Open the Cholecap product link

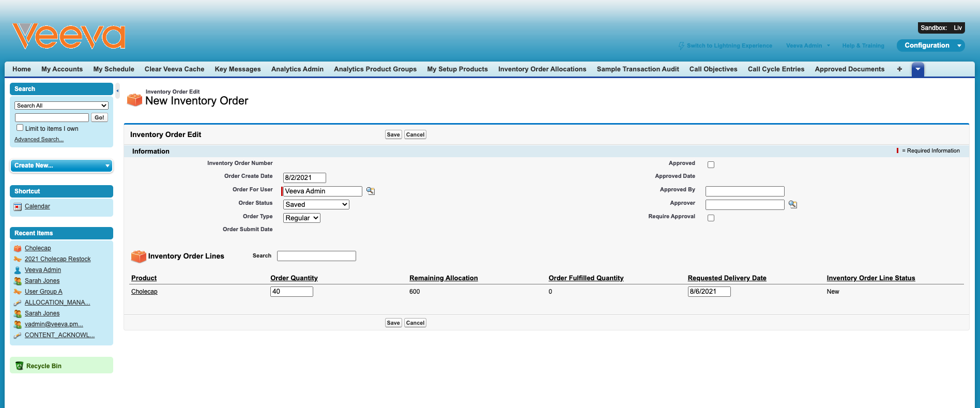pyautogui.click(x=144, y=292)
